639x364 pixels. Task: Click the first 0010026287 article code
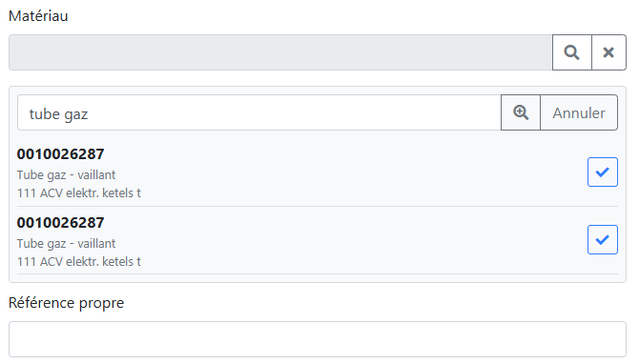[x=60, y=154]
